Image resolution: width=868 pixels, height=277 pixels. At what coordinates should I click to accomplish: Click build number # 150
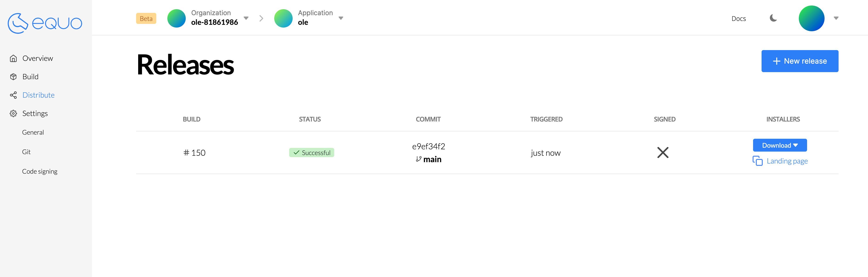click(x=194, y=153)
